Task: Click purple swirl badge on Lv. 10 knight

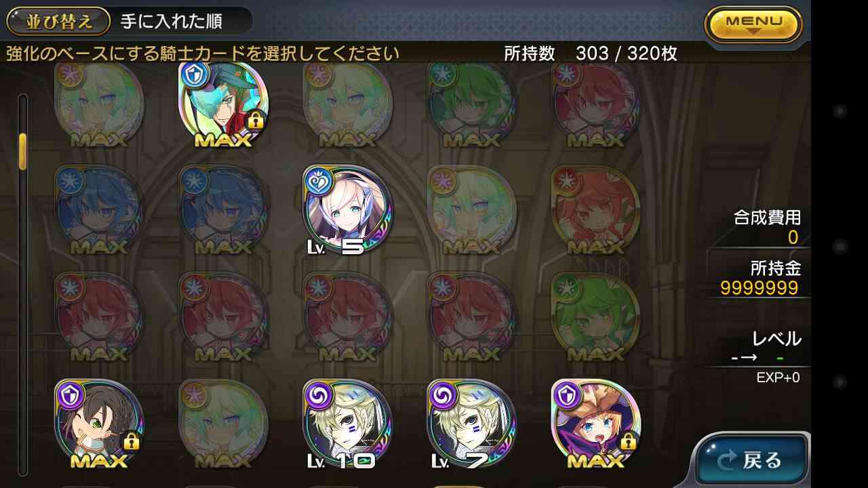Action: click(x=318, y=394)
